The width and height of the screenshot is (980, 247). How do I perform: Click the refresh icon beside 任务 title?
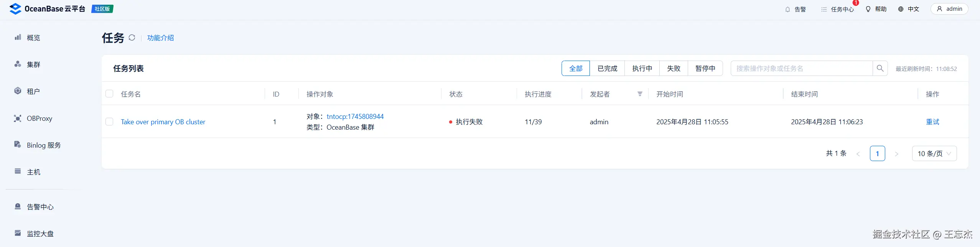[x=132, y=38]
